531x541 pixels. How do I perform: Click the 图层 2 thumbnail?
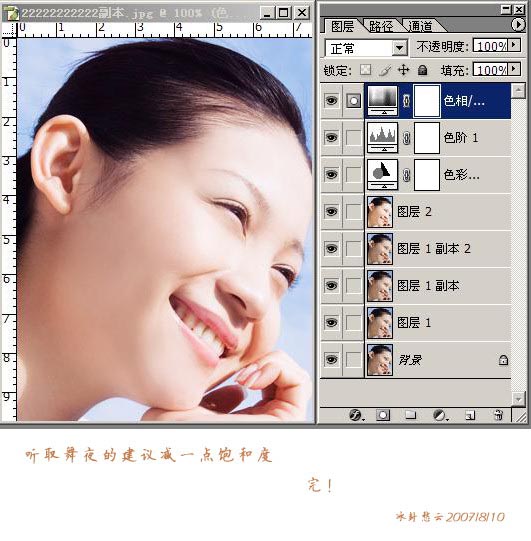coord(380,212)
